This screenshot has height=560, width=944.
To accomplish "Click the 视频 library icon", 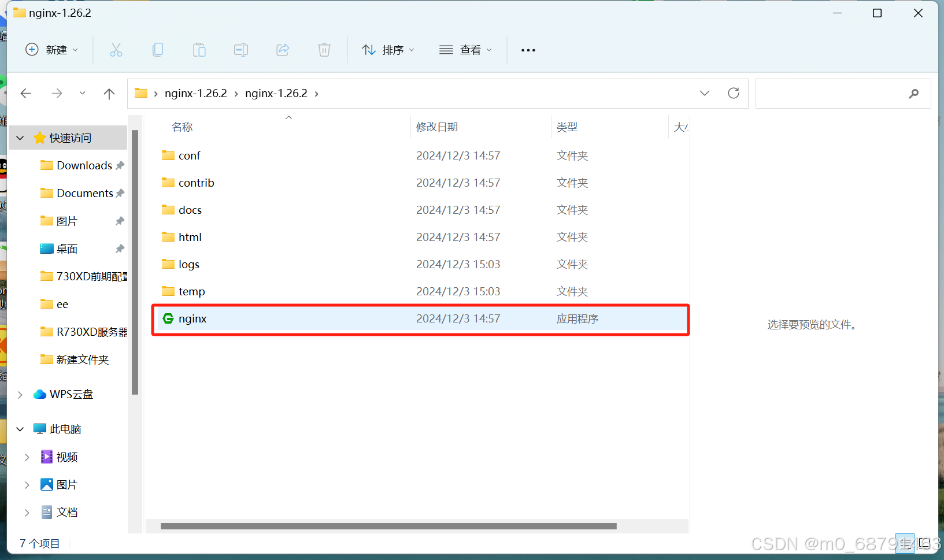I will (x=47, y=457).
